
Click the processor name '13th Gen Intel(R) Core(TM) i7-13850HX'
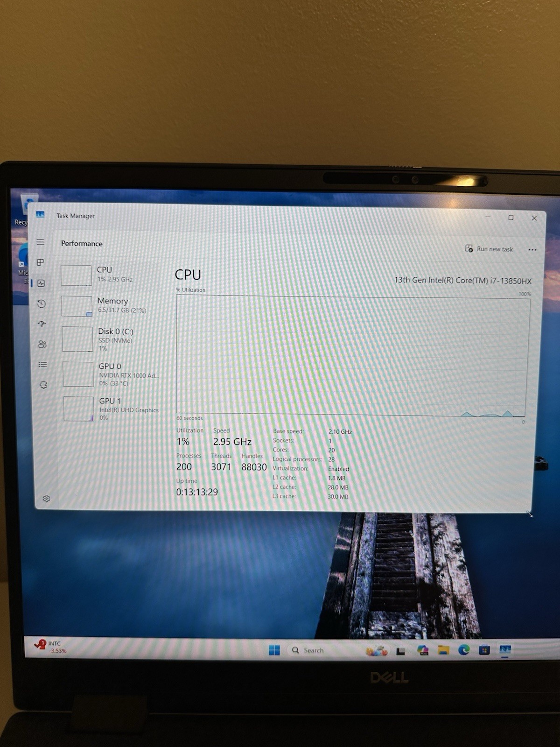pyautogui.click(x=462, y=281)
